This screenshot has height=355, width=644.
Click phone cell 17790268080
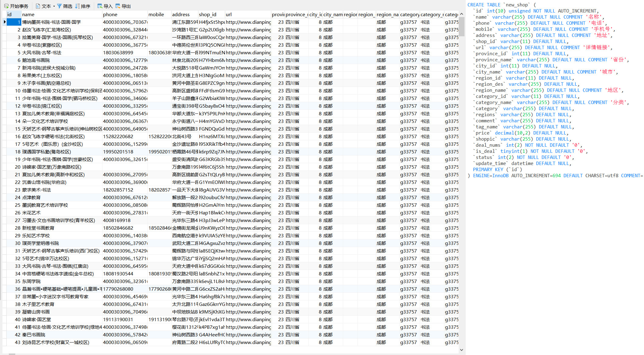125,289
